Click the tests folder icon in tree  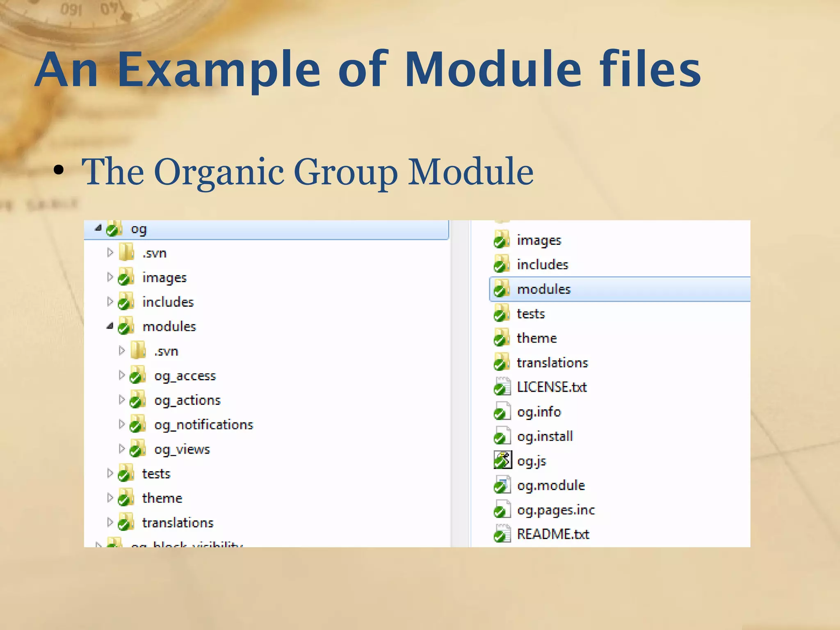[126, 473]
